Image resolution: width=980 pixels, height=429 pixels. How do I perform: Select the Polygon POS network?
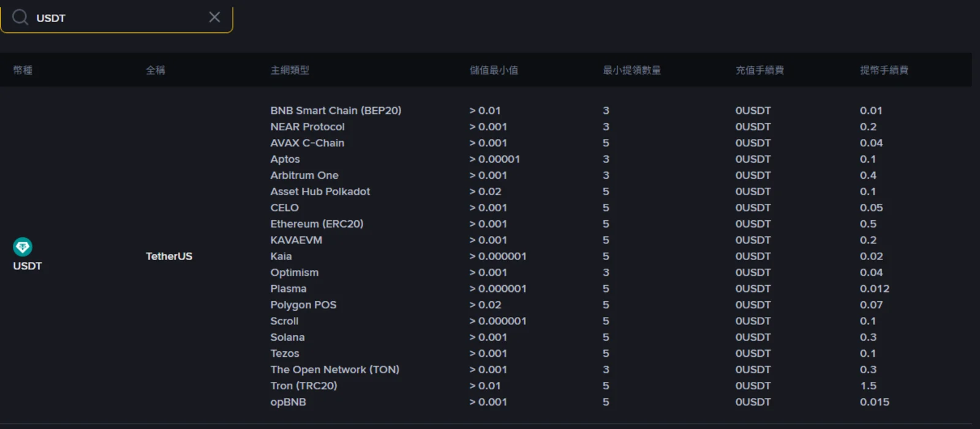click(x=304, y=305)
